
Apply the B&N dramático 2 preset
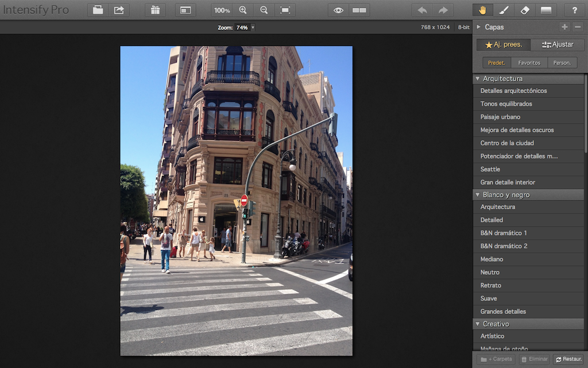pos(528,246)
